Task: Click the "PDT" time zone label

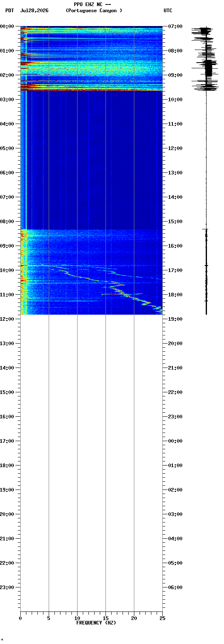Action: [10, 11]
